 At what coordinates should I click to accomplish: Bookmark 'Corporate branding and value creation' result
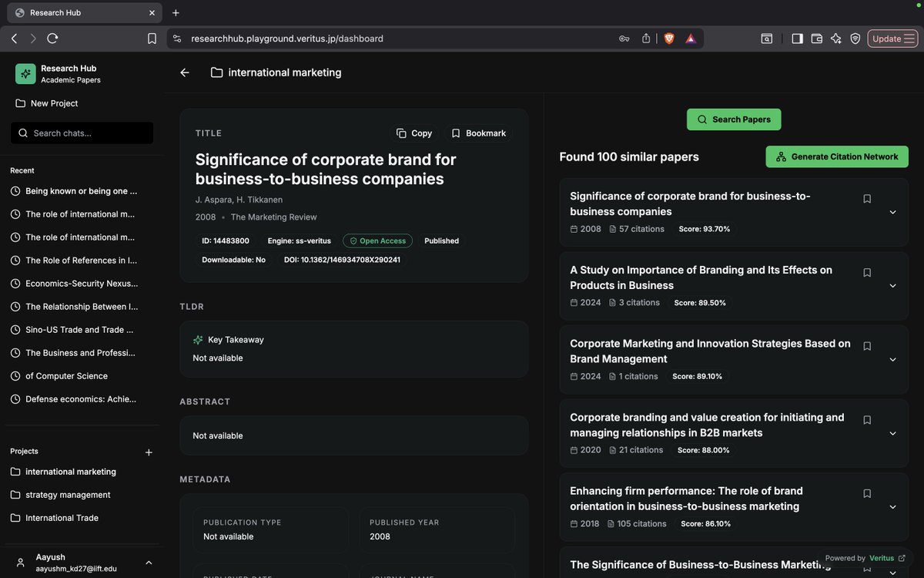click(867, 420)
